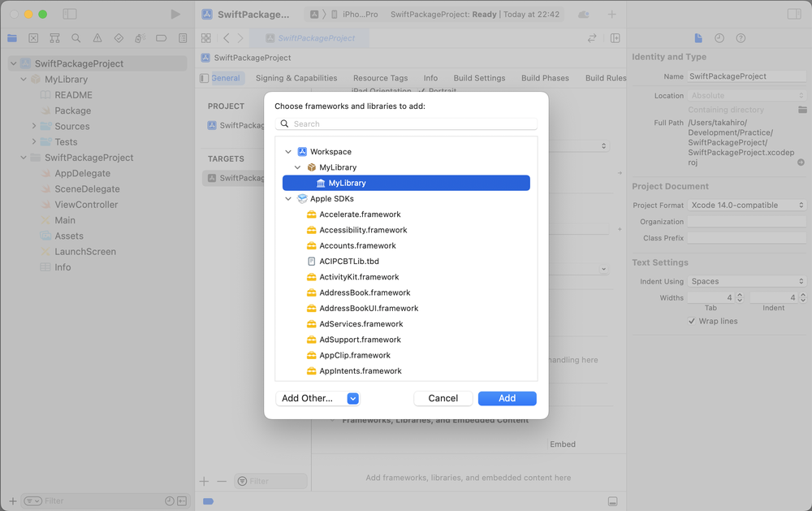
Task: Click the folder icon next to Location
Action: click(802, 110)
